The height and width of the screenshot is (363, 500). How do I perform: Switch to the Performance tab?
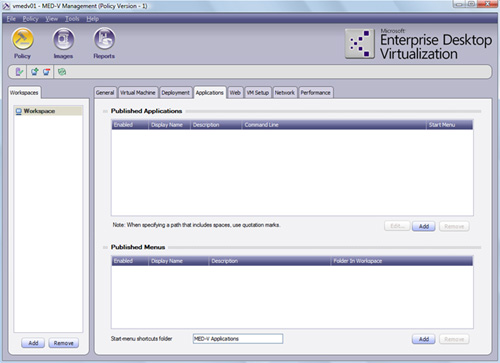(315, 93)
